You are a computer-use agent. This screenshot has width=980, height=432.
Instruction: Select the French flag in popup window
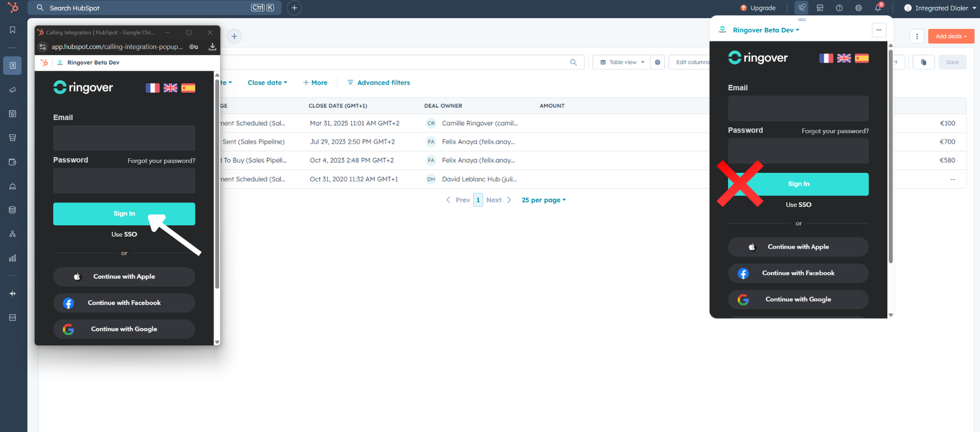point(152,88)
